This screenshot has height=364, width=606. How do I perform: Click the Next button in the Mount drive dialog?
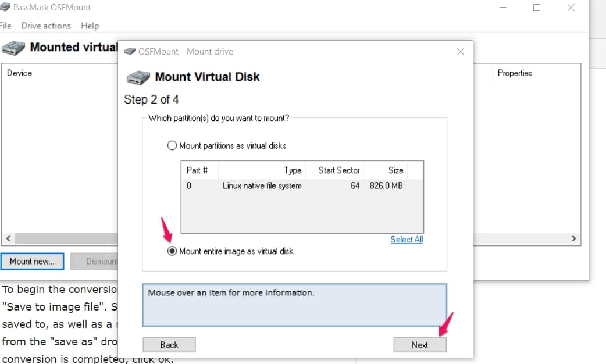pyautogui.click(x=420, y=345)
